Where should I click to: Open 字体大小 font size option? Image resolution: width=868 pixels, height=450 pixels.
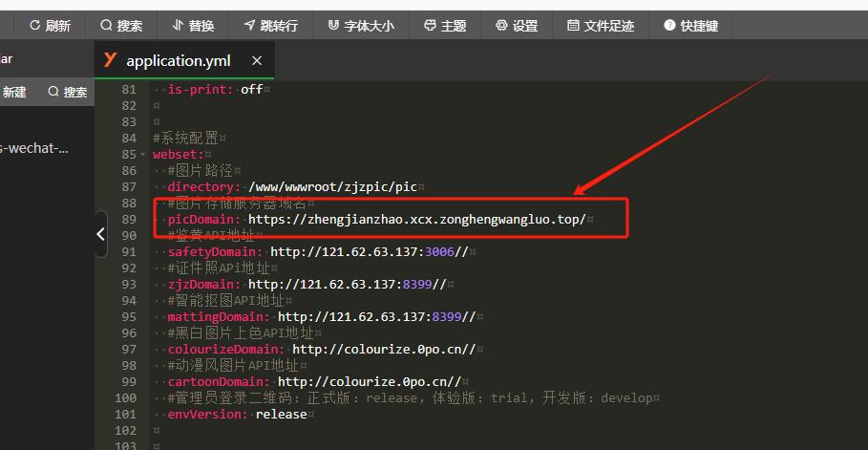[x=361, y=25]
